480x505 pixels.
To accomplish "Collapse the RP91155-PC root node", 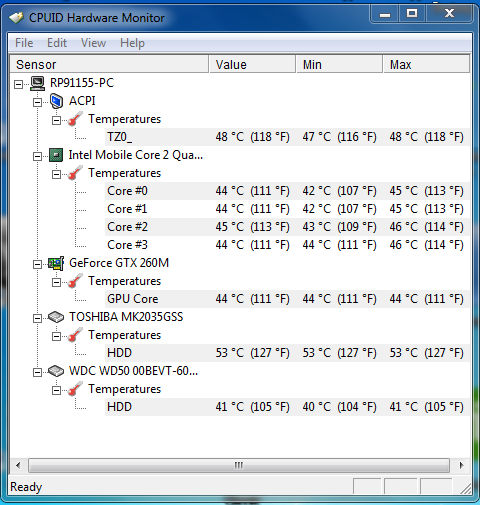I will [18, 84].
